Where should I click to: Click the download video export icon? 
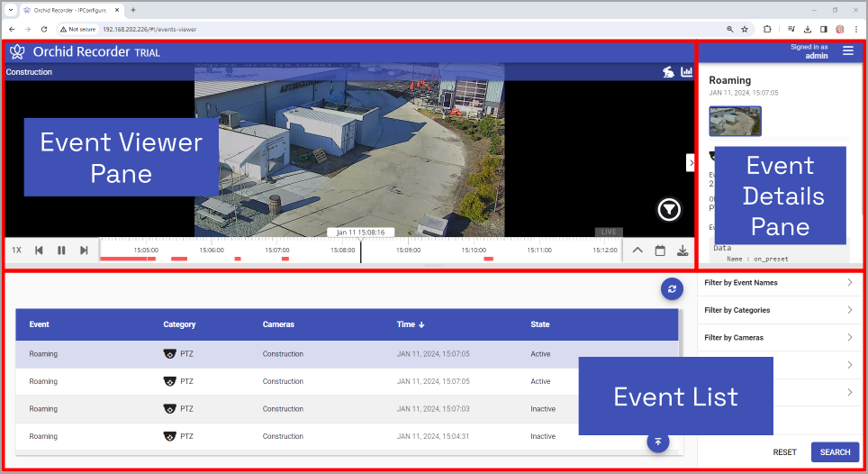pyautogui.click(x=683, y=251)
